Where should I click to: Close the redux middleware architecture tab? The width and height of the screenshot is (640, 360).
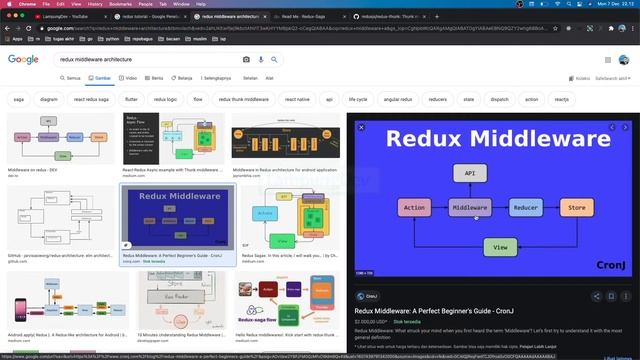point(264,17)
